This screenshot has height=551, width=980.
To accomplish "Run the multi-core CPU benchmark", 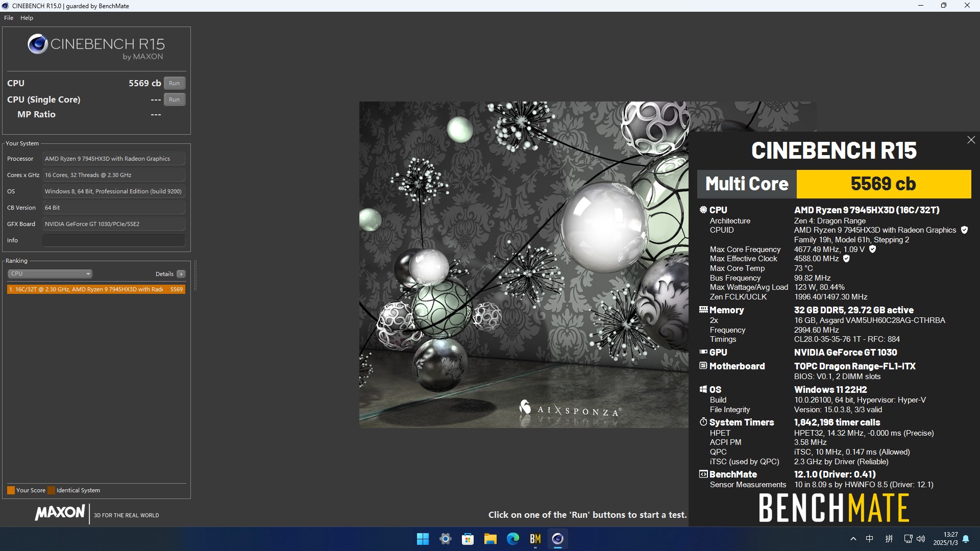I will [174, 83].
